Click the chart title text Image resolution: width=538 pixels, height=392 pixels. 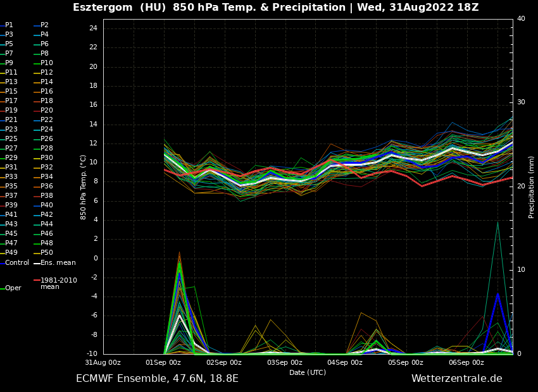(275, 8)
